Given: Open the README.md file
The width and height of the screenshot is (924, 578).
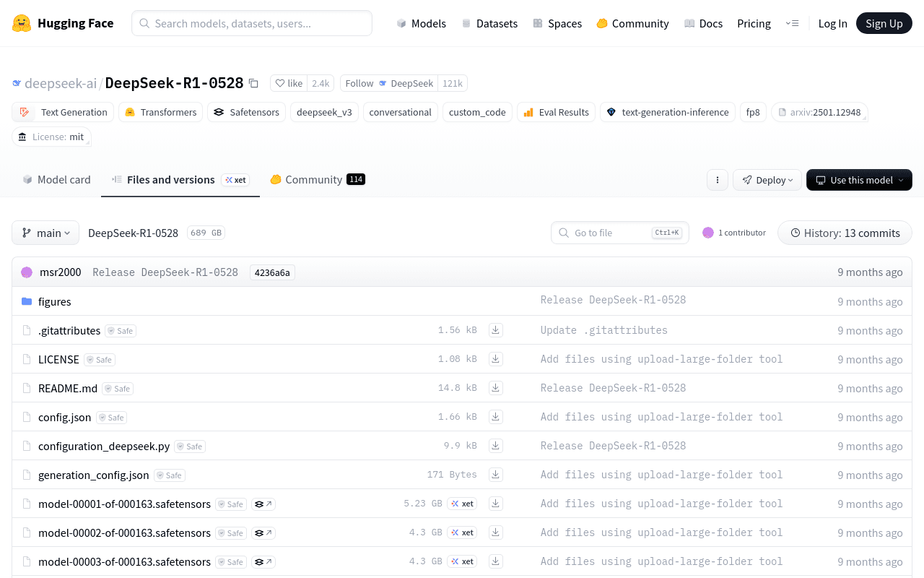Looking at the screenshot, I should 68,388.
